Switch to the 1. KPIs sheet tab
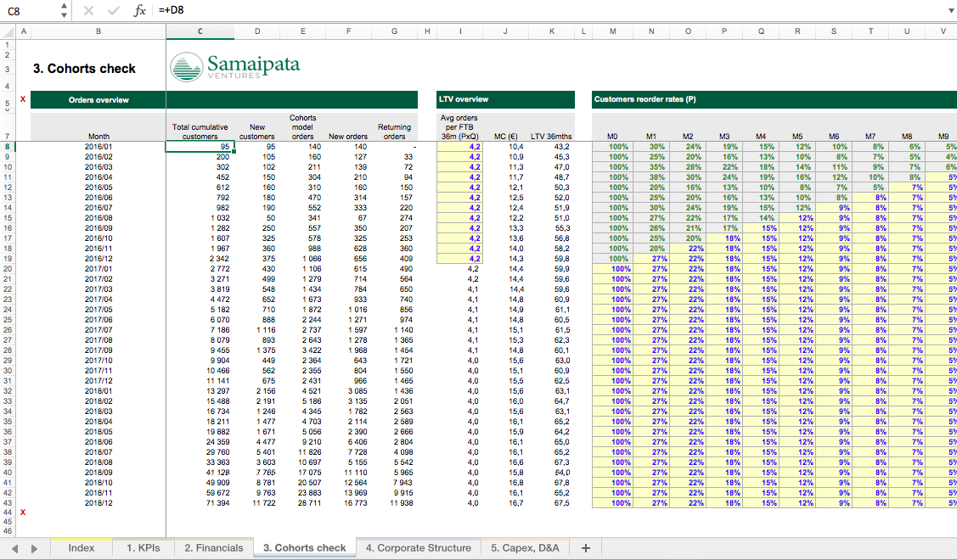This screenshot has width=957, height=560. 144,548
